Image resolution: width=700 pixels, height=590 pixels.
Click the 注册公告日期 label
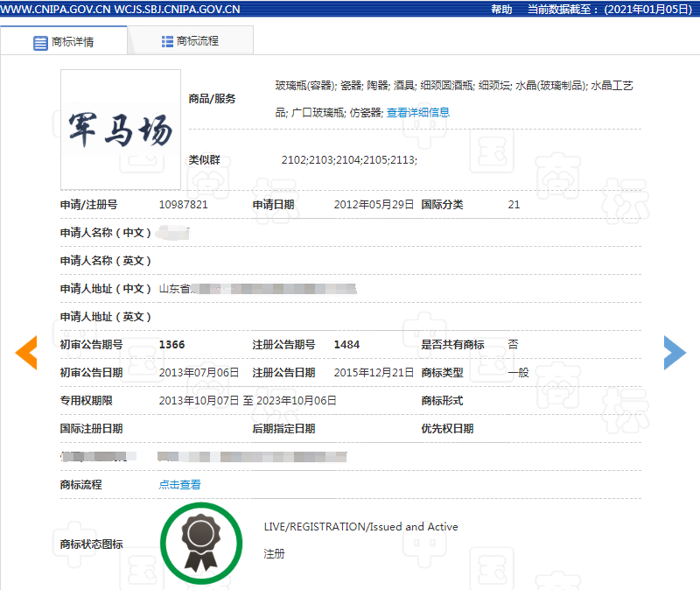[x=283, y=373]
